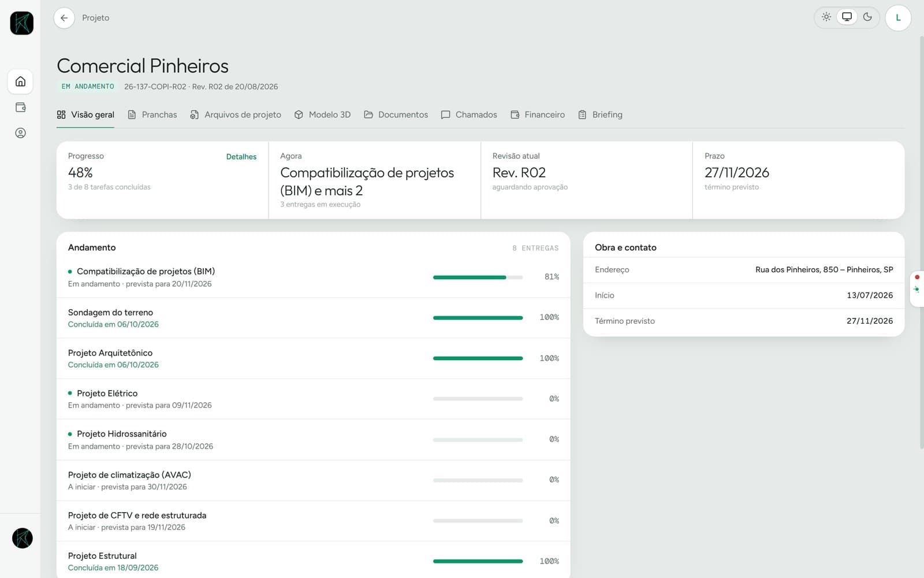
Task: Open the home icon in sidebar
Action: pyautogui.click(x=20, y=81)
